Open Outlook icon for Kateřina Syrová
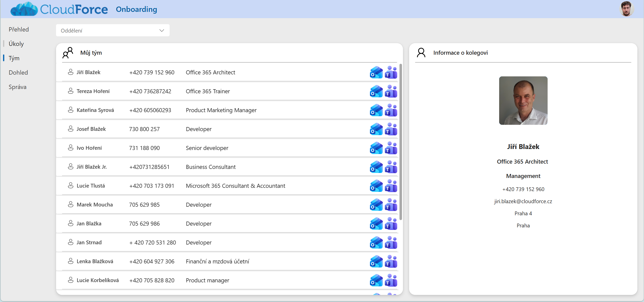The image size is (644, 302). pos(376,110)
